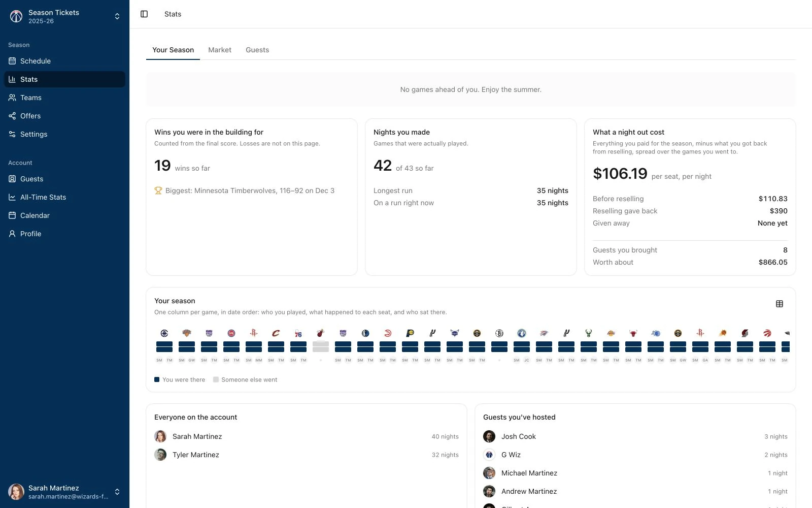Screen dimensions: 812x508
Task: Click the $866.05 worth-about value
Action: 773,262
